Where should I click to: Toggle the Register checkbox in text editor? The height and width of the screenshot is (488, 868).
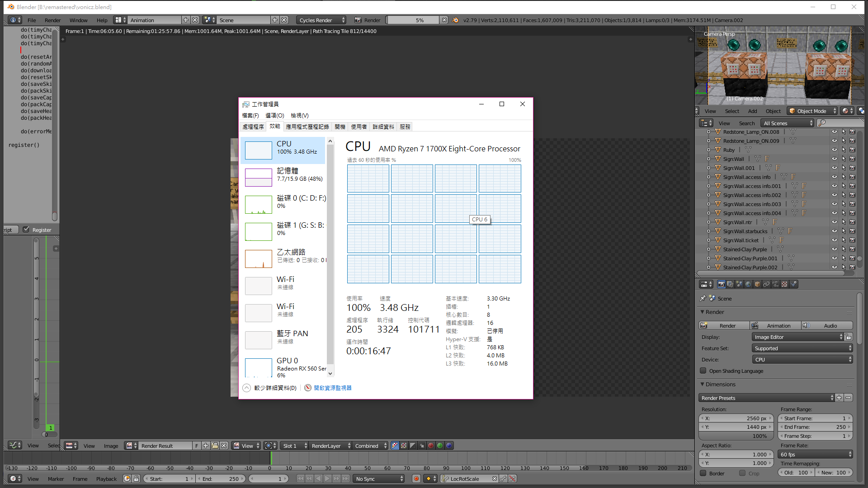[26, 230]
